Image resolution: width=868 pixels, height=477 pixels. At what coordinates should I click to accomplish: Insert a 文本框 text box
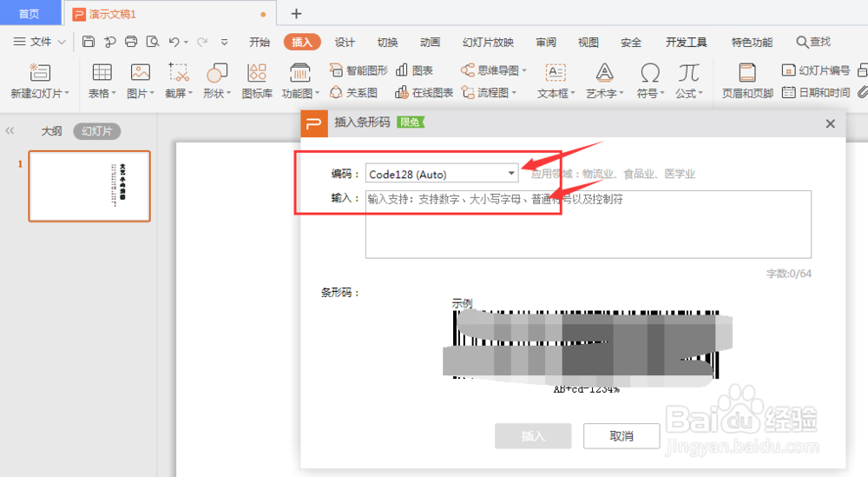[556, 81]
